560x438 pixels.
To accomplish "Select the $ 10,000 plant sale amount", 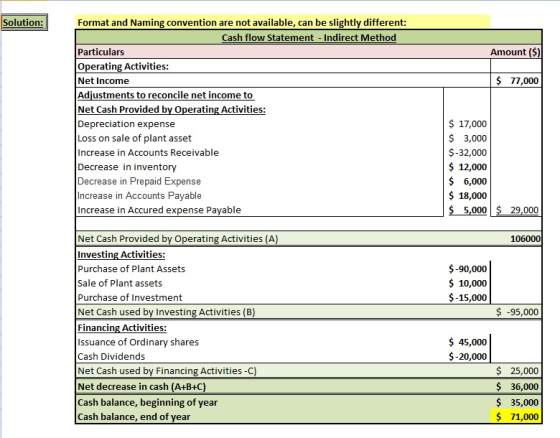I will pyautogui.click(x=468, y=283).
